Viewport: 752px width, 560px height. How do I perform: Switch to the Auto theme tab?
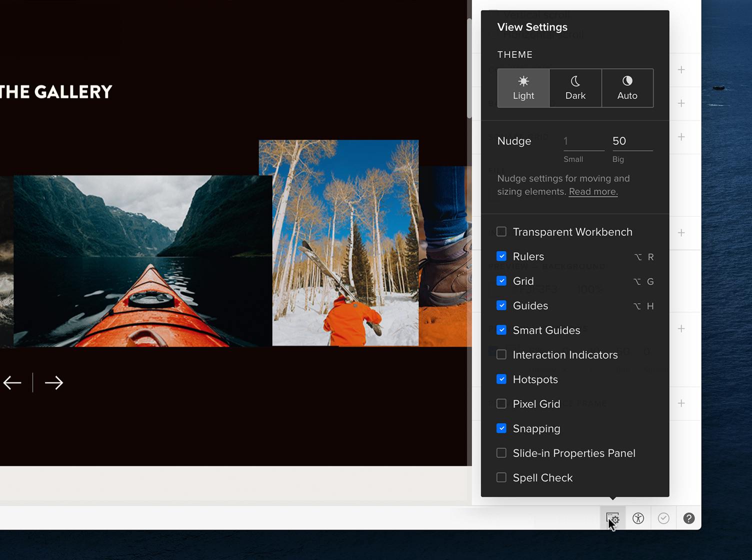627,88
